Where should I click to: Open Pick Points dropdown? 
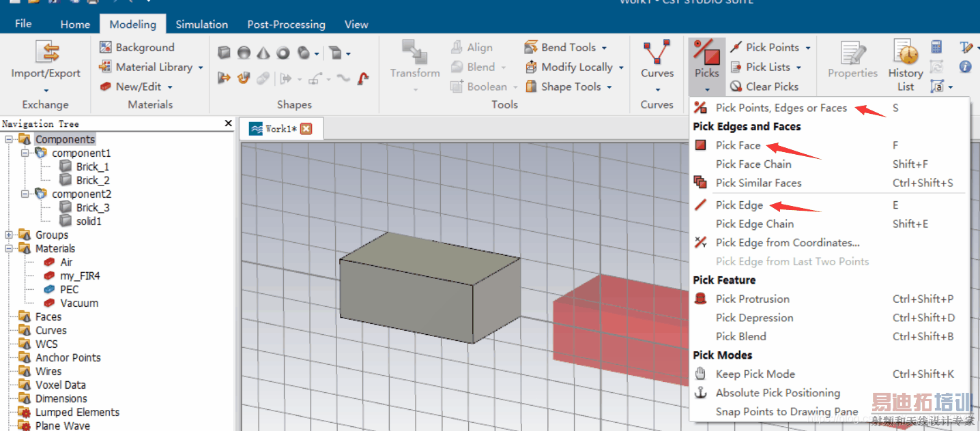point(770,47)
